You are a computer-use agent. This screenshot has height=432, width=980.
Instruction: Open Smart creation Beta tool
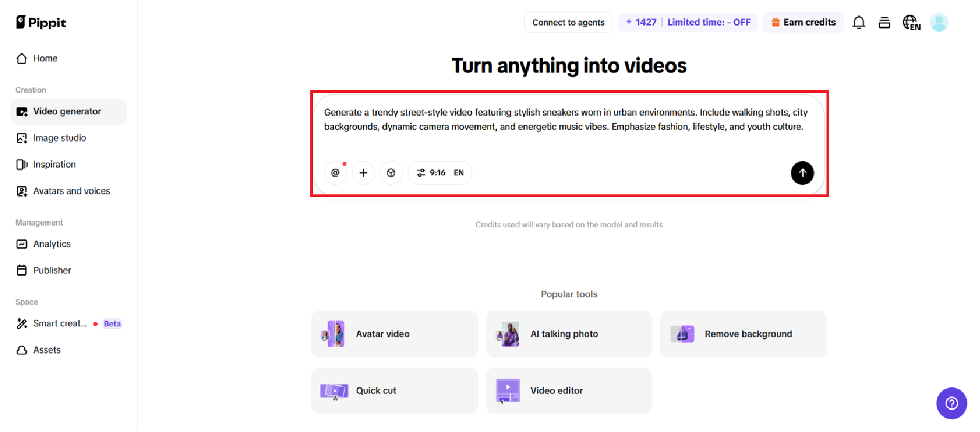click(x=69, y=323)
